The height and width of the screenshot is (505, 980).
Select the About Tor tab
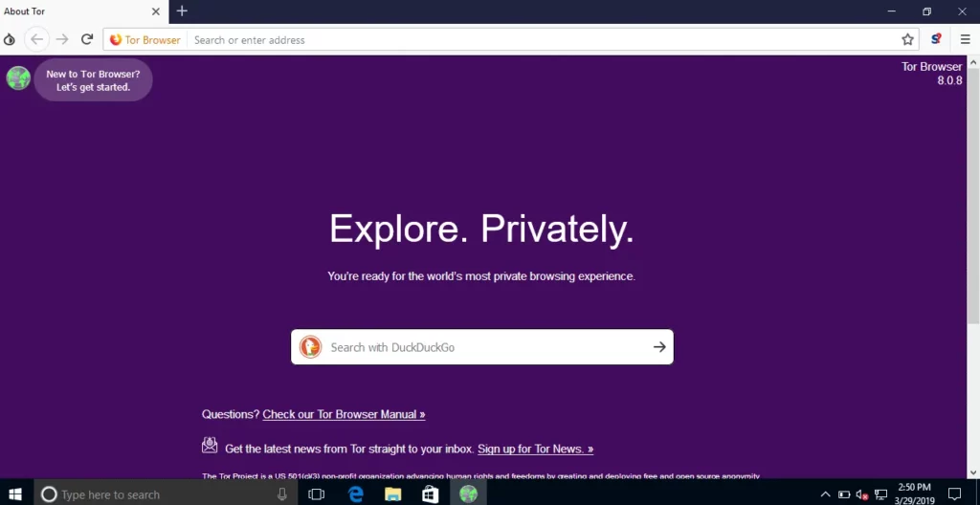point(84,11)
